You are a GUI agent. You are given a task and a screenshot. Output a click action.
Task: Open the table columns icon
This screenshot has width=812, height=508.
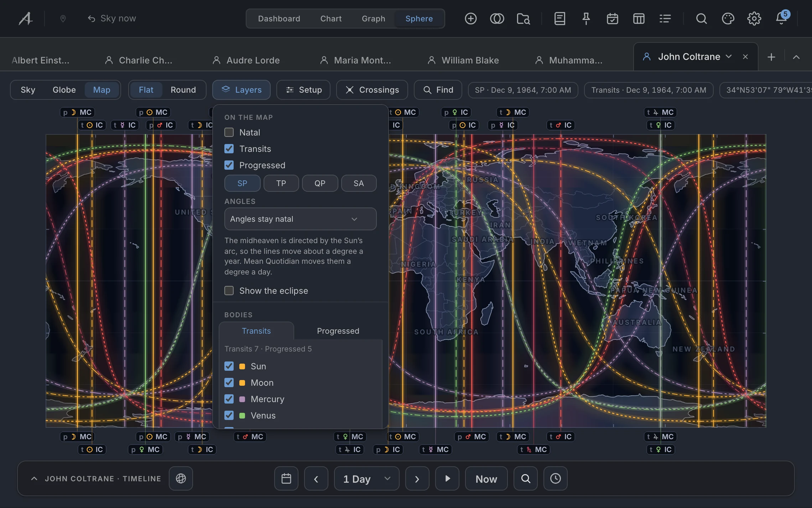point(639,19)
